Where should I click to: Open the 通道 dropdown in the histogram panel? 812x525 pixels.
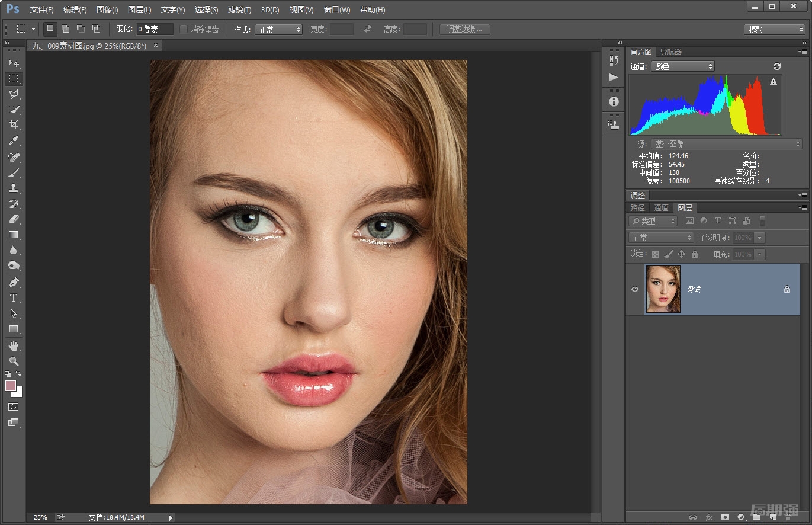tap(682, 66)
